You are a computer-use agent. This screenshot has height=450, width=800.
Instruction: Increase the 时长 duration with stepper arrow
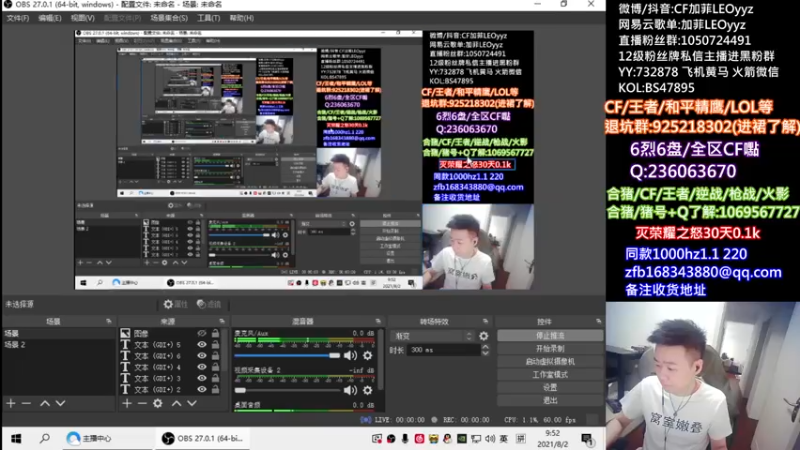coord(485,347)
